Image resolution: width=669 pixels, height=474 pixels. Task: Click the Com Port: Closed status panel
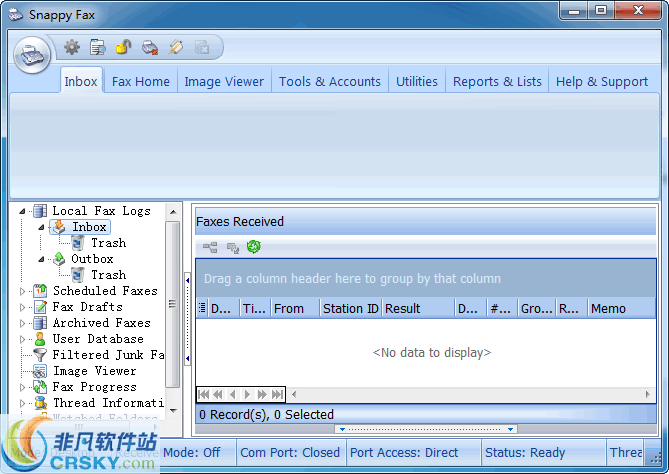pos(290,452)
